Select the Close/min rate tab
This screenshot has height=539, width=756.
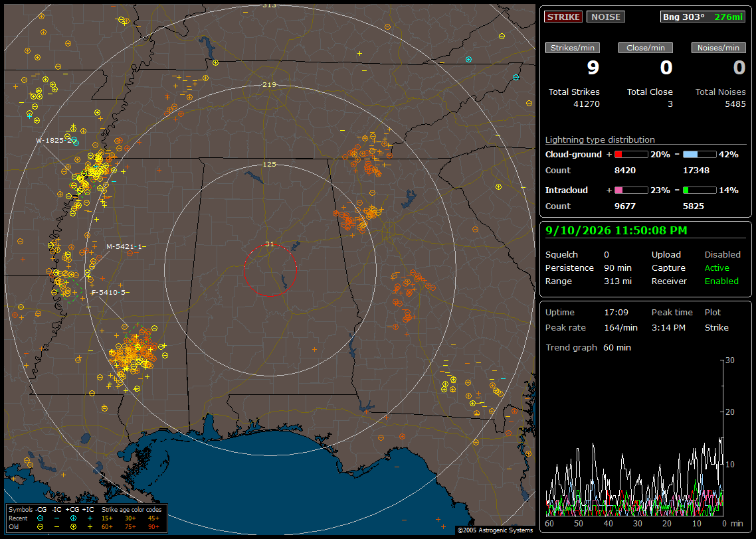coord(646,48)
